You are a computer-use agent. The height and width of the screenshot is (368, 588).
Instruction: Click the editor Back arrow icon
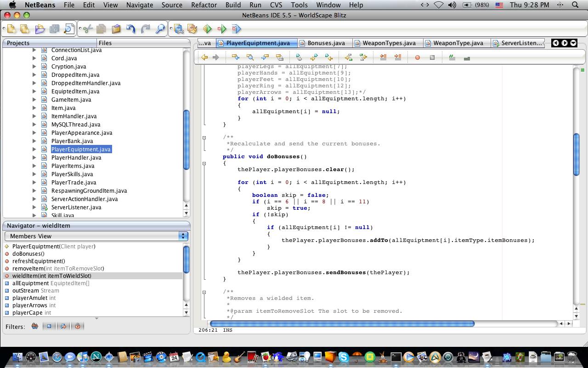(205, 57)
